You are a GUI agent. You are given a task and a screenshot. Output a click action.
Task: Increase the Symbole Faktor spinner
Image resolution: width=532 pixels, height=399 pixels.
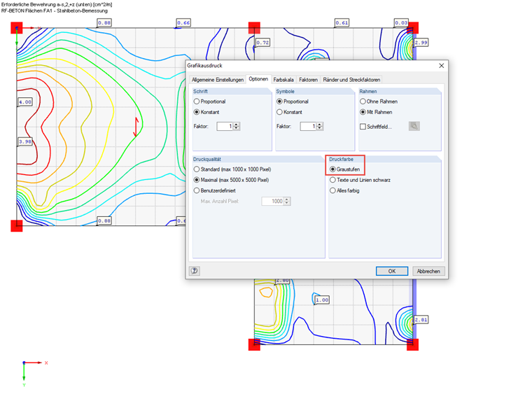[x=320, y=125]
